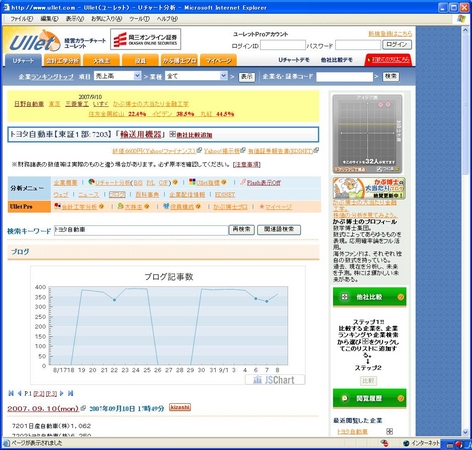Click the Internet zone icon in status bar
Screen dimensions: 472x450
[406, 443]
